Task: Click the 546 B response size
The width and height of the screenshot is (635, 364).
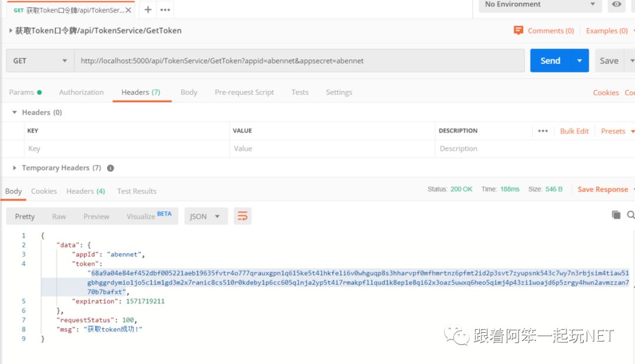Action: [554, 189]
